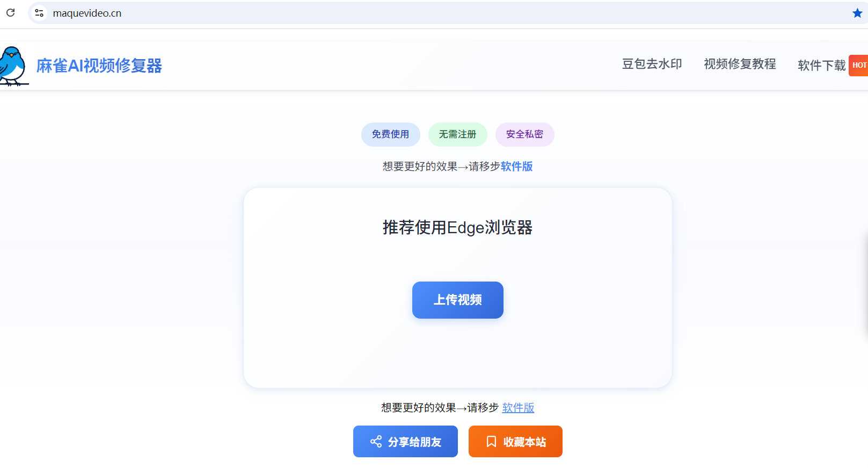
Task: Click the 分享给朋友 button label
Action: 414,442
